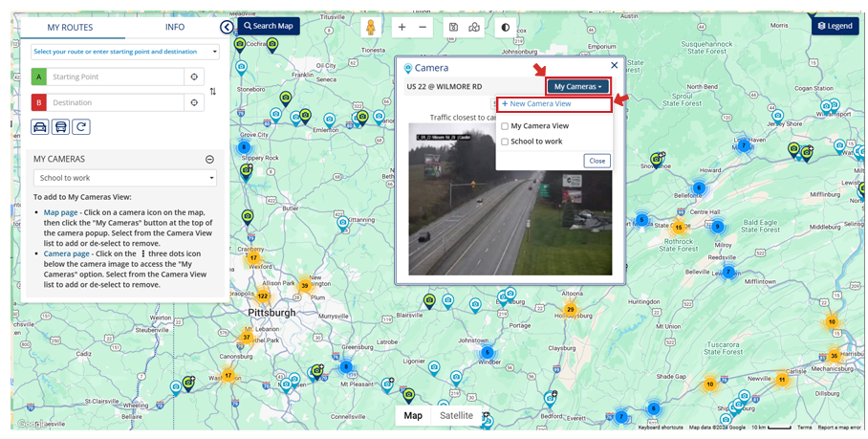The height and width of the screenshot is (439, 868).
Task: Open the My Cameras dropdown button
Action: [x=577, y=86]
